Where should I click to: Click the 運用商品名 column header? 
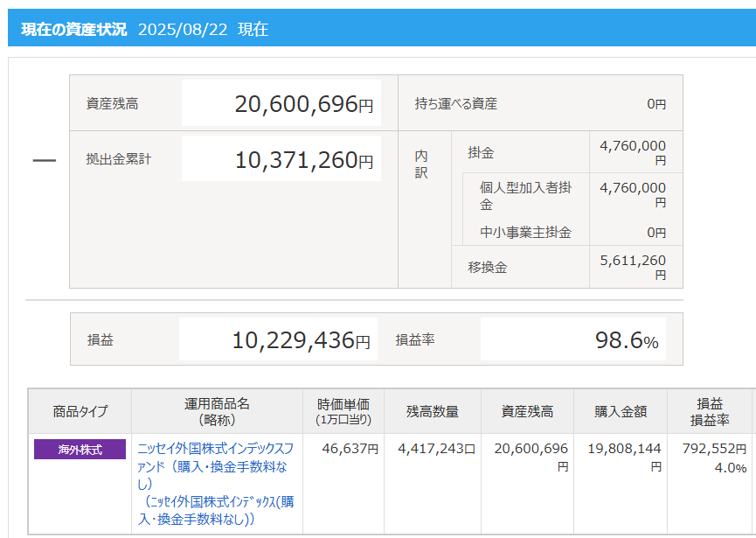point(217,412)
